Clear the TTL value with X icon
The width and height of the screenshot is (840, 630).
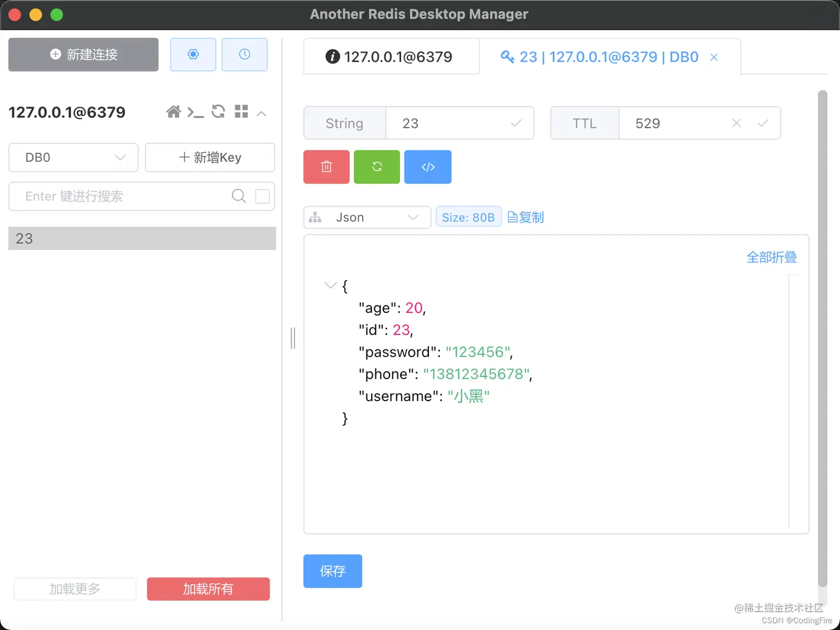[737, 123]
